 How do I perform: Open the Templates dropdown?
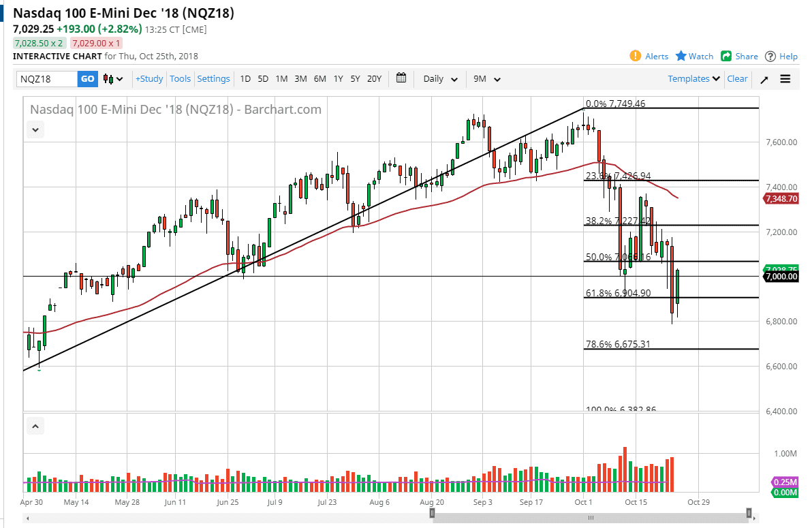pyautogui.click(x=693, y=78)
